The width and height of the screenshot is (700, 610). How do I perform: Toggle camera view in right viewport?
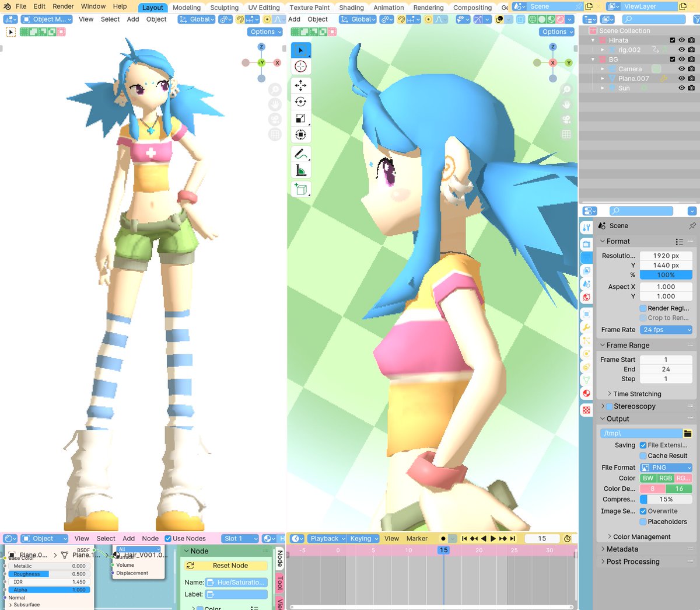pyautogui.click(x=566, y=119)
